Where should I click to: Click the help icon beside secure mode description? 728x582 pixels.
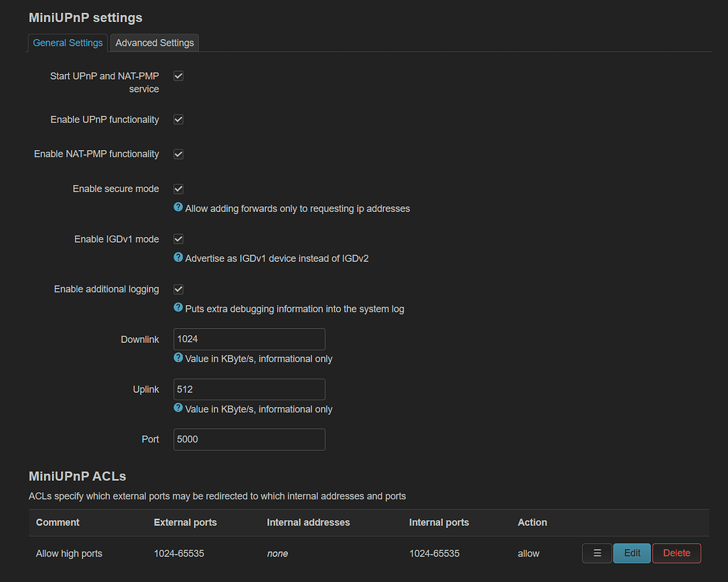[x=178, y=208]
